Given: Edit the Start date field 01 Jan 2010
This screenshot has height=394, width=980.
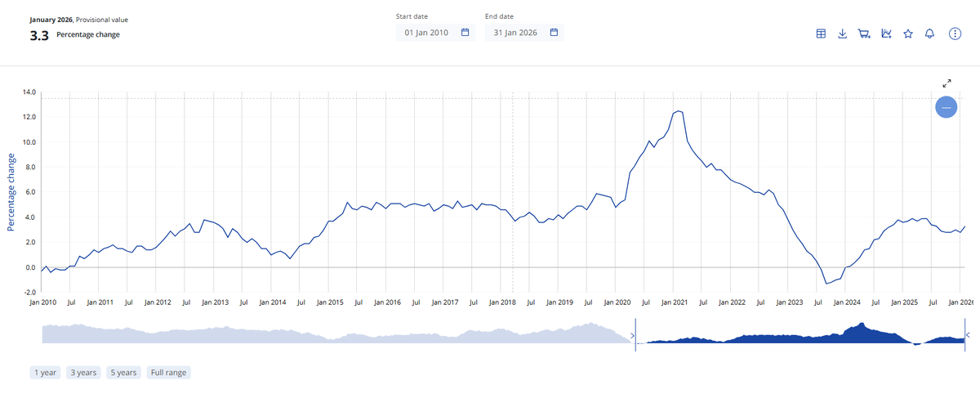Looking at the screenshot, I should point(434,33).
